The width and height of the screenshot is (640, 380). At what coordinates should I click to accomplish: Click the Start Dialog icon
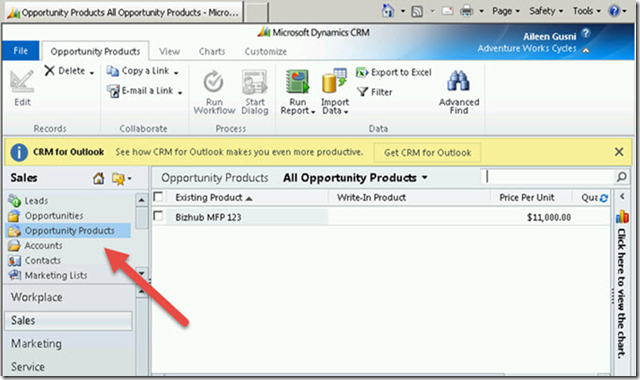click(254, 82)
